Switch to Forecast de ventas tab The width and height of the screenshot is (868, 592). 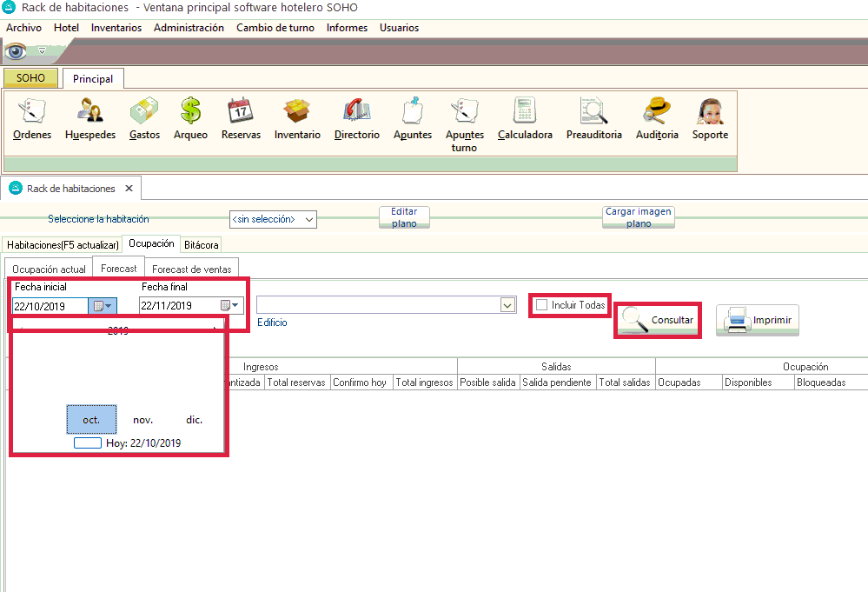192,269
